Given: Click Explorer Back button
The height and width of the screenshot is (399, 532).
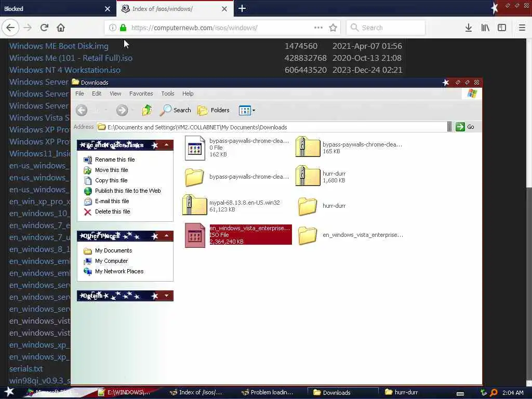Looking at the screenshot, I should tap(82, 110).
